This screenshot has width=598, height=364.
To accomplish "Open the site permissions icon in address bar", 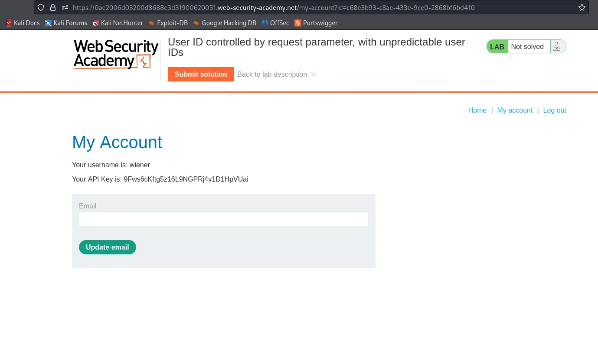I will [65, 7].
